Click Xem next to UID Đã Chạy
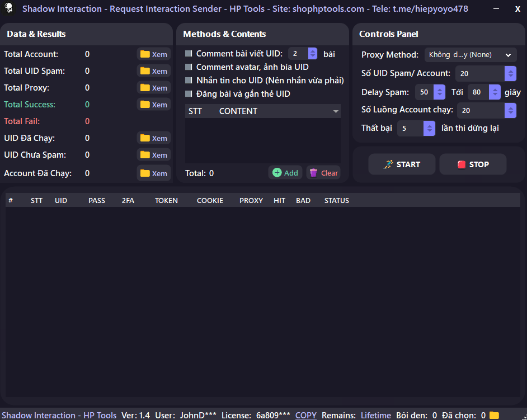 coord(154,138)
